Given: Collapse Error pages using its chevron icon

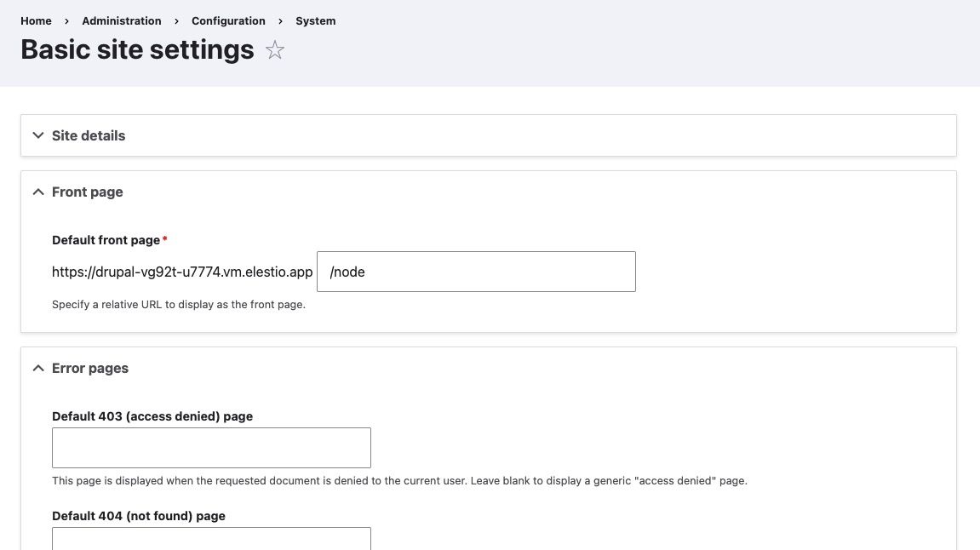Looking at the screenshot, I should (x=38, y=368).
